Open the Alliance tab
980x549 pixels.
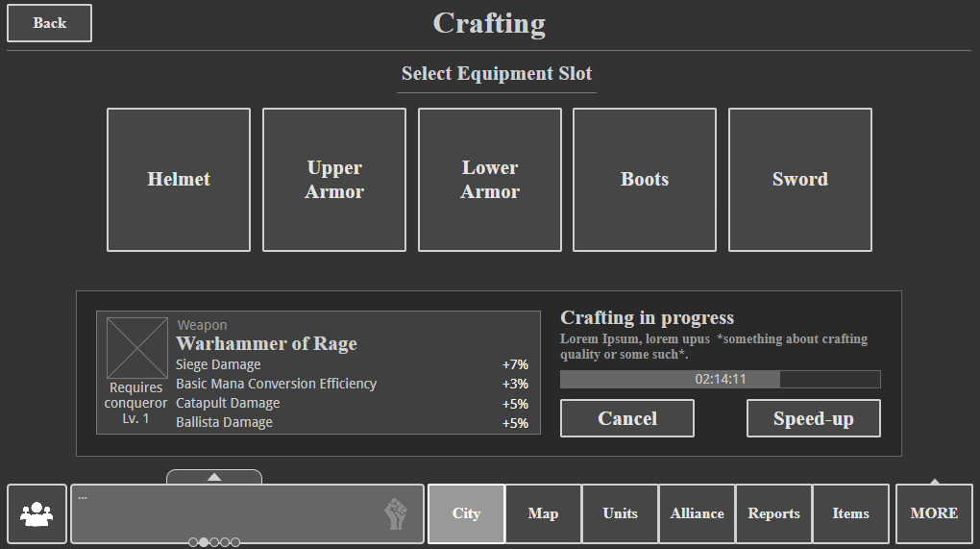[697, 513]
